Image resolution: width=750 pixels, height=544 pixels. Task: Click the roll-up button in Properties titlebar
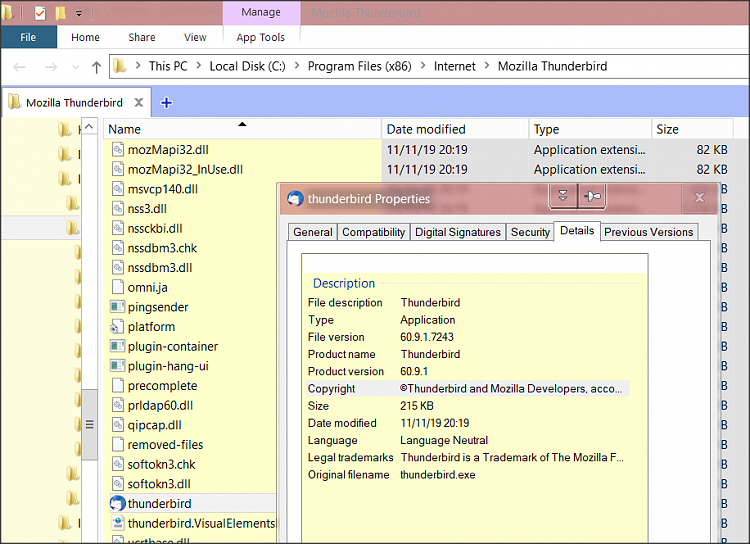[x=563, y=196]
